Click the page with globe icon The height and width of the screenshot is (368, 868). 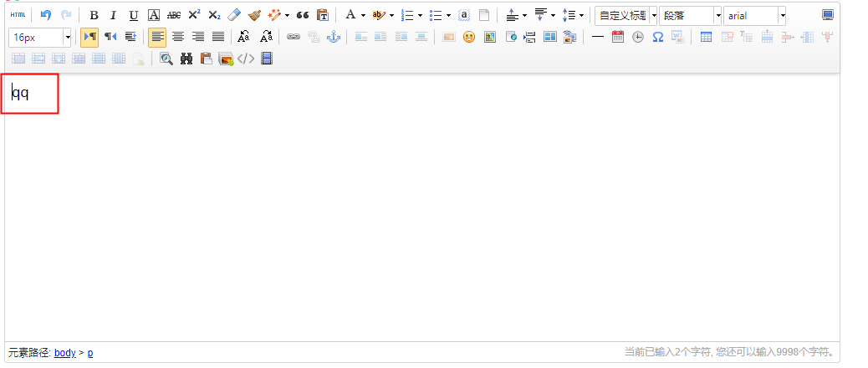coord(510,37)
